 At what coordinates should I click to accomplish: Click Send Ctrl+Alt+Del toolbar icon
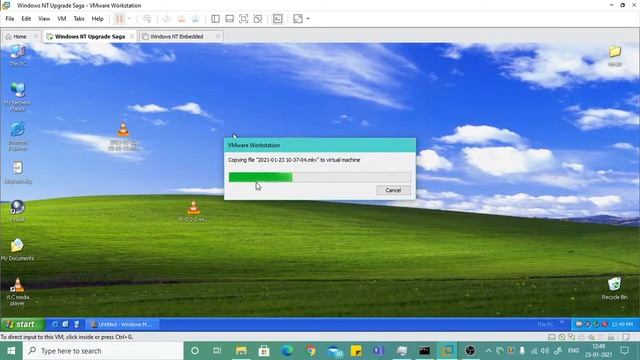point(147,19)
